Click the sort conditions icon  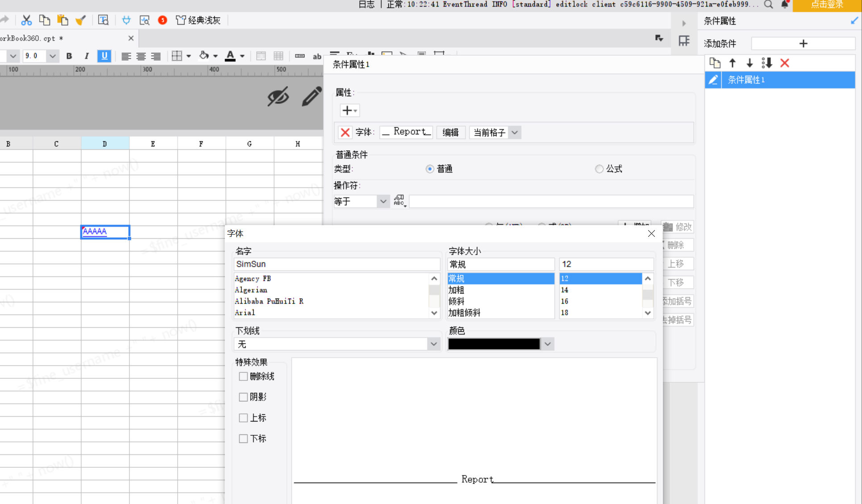(767, 63)
